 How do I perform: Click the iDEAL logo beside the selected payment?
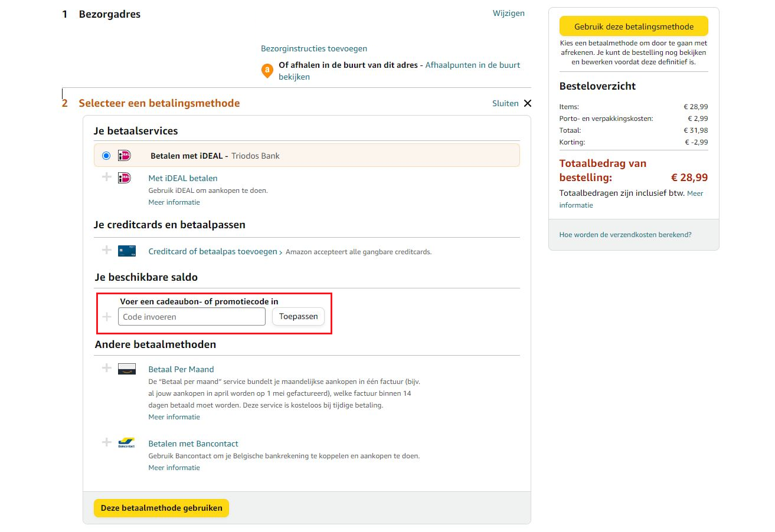click(x=123, y=155)
